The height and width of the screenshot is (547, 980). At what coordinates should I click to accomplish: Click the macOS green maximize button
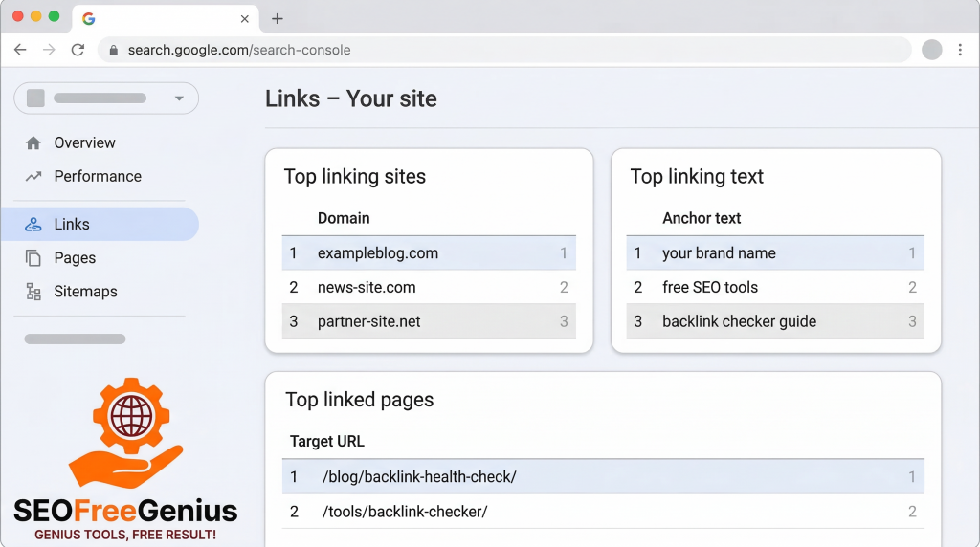click(54, 16)
